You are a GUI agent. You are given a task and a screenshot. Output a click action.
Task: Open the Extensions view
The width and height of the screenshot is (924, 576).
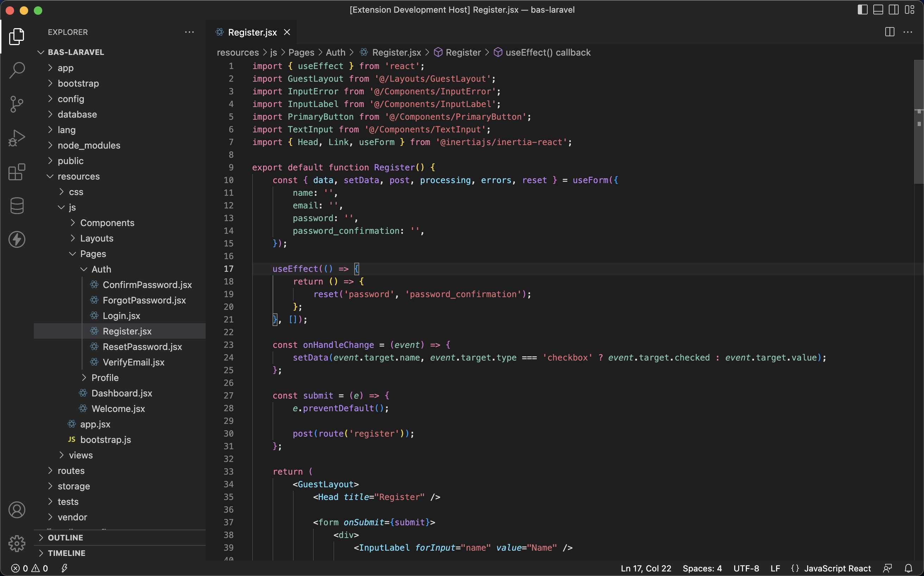tap(17, 172)
